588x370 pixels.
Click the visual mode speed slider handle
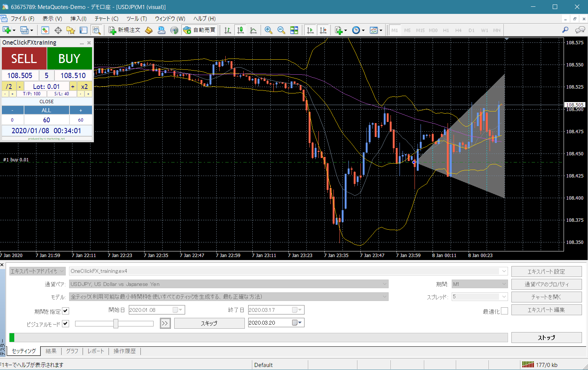(x=116, y=323)
